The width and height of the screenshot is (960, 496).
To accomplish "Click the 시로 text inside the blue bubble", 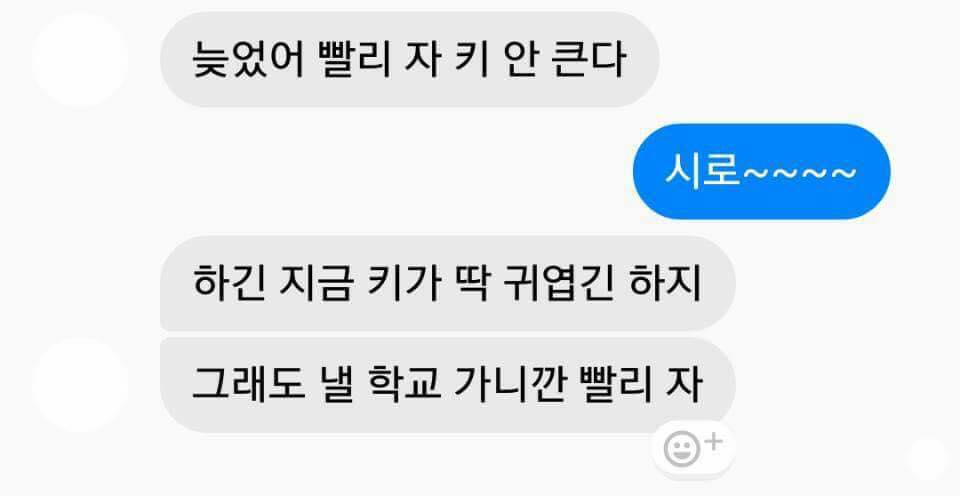I will [702, 171].
